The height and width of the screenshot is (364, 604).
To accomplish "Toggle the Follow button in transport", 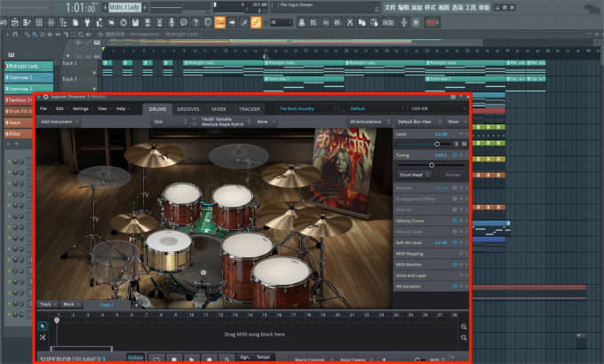I will tap(135, 358).
